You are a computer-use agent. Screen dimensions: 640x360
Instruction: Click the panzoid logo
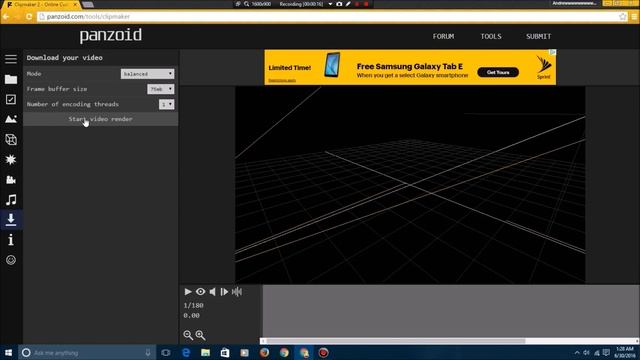[x=111, y=36]
